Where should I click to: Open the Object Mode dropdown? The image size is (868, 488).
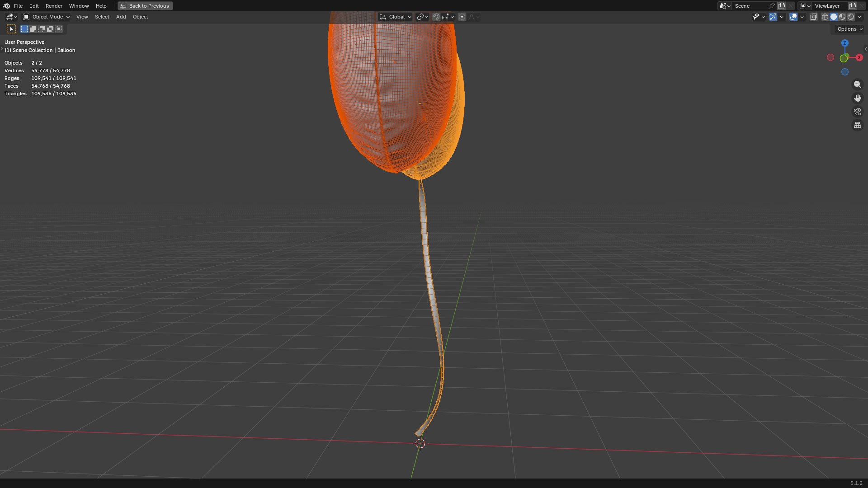(46, 17)
